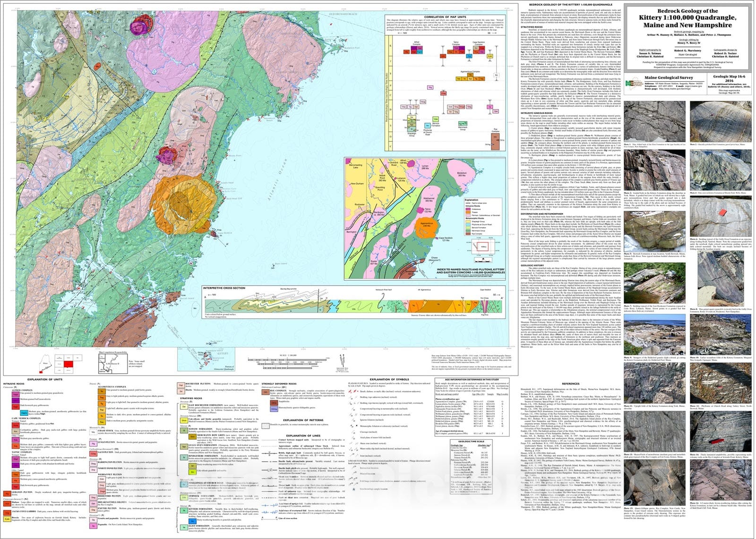The height and width of the screenshot is (539, 756).
Task: Click the 'EXPLANATION OF LINES' heading
Action: coord(303,436)
